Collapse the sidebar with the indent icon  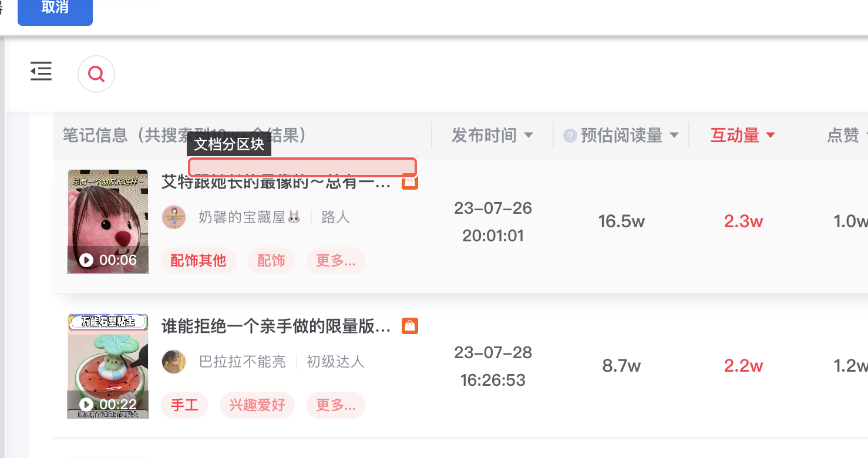click(x=41, y=72)
